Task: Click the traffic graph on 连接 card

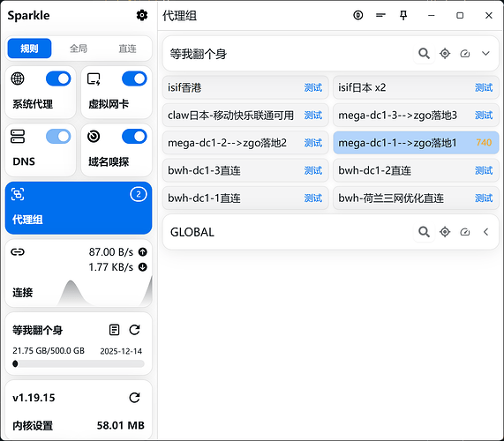Action: 104,291
